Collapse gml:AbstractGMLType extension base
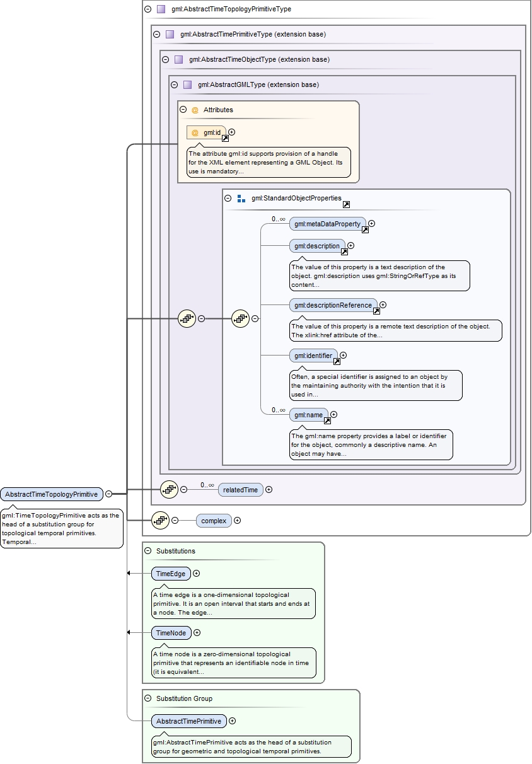 [174, 85]
